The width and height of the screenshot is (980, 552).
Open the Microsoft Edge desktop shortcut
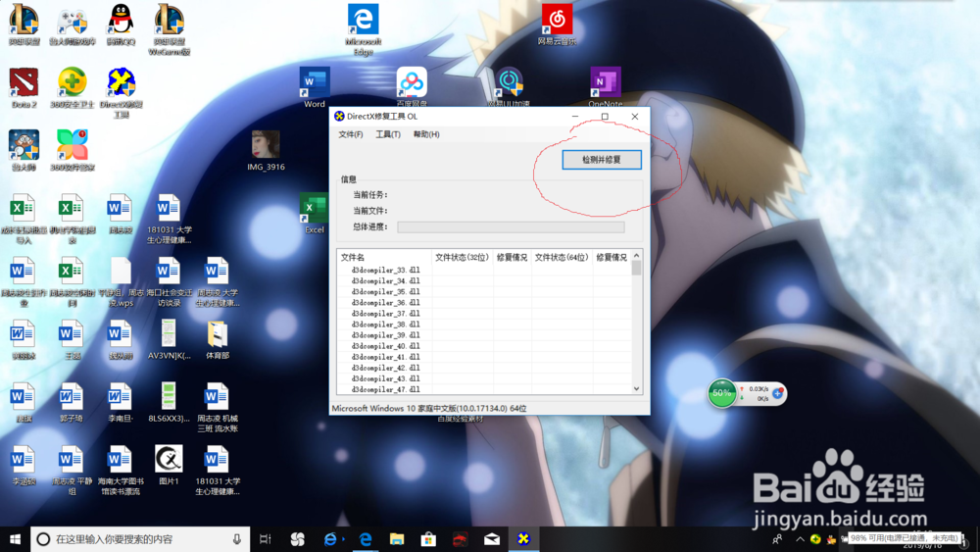tap(364, 28)
